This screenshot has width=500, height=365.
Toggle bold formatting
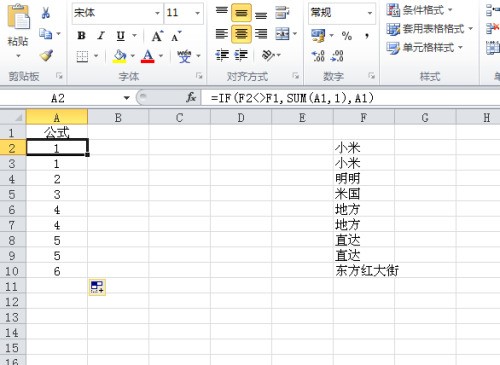point(81,36)
